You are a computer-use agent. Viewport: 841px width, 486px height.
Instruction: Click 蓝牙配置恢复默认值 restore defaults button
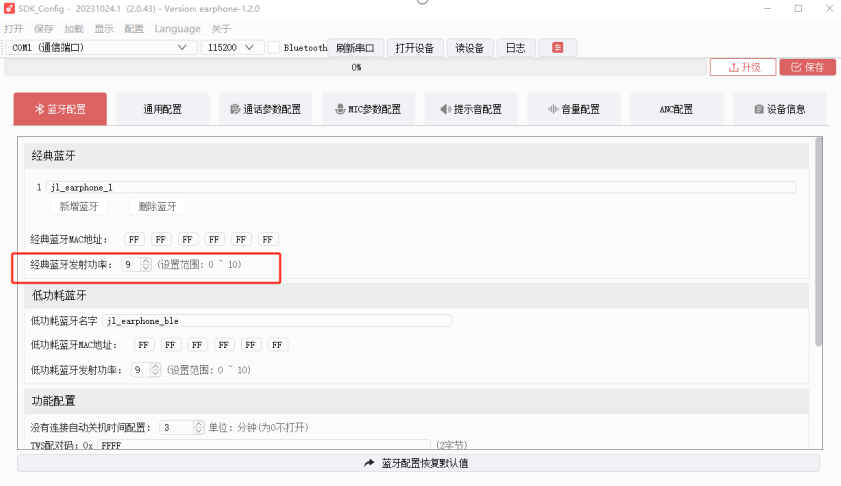point(418,463)
